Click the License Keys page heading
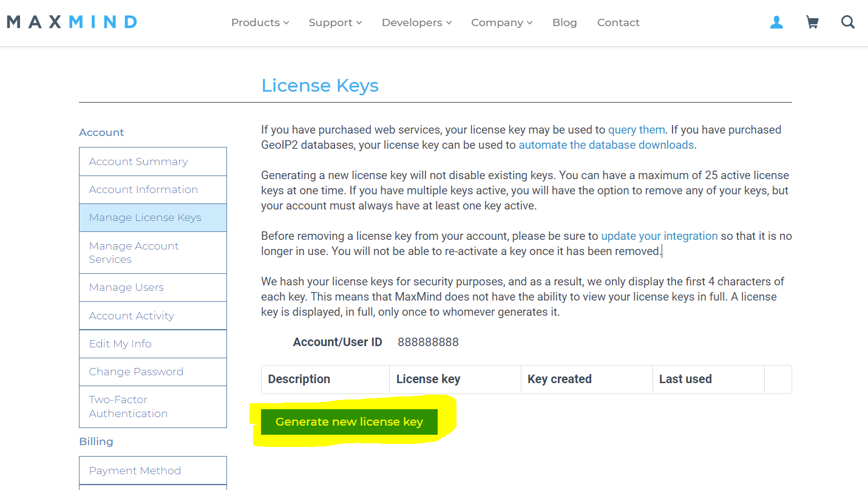Image resolution: width=868 pixels, height=490 pixels. tap(320, 86)
